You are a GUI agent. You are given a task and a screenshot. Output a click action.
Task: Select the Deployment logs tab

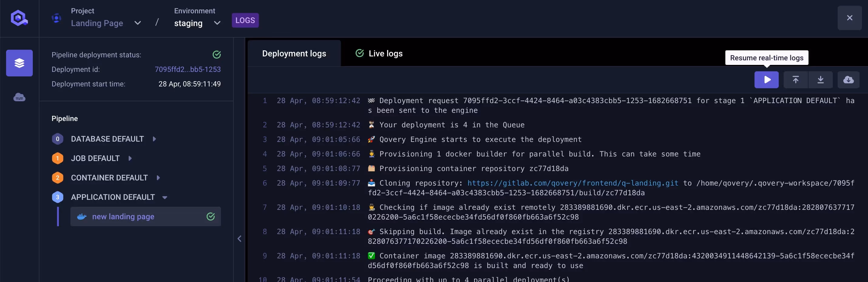294,53
